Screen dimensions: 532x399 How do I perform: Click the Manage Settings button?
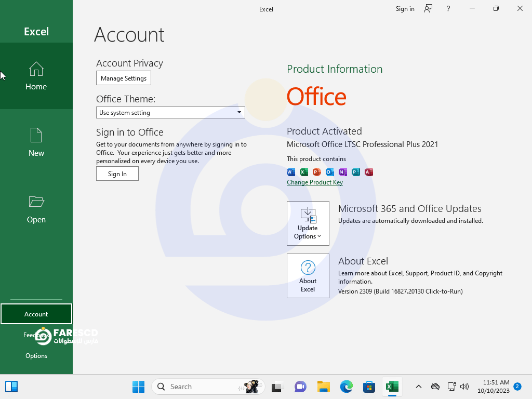coord(124,78)
